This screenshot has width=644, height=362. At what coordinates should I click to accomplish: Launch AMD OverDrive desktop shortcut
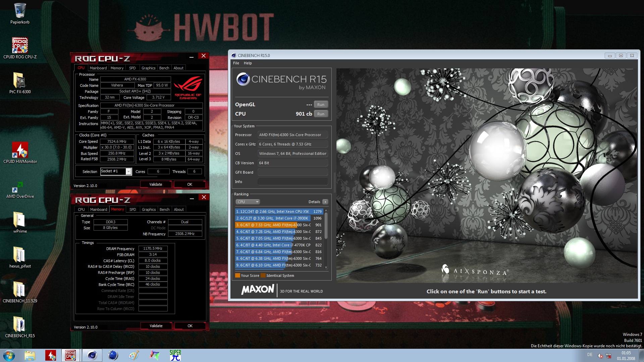20,190
